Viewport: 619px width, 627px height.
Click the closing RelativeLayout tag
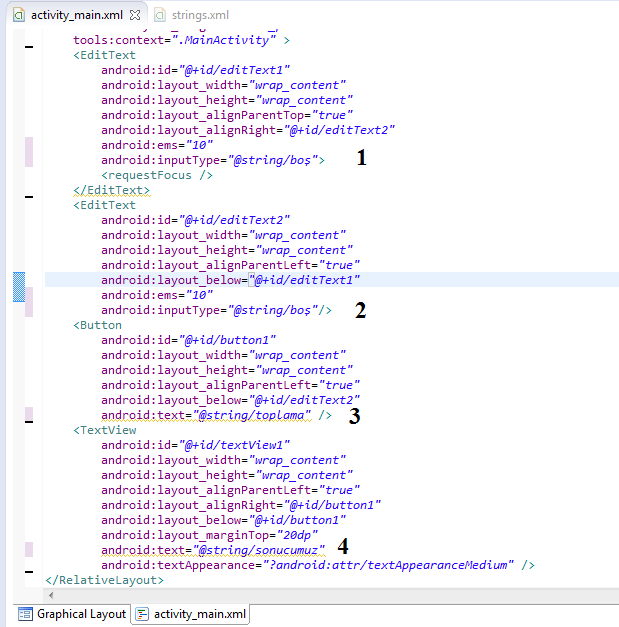coord(104,580)
